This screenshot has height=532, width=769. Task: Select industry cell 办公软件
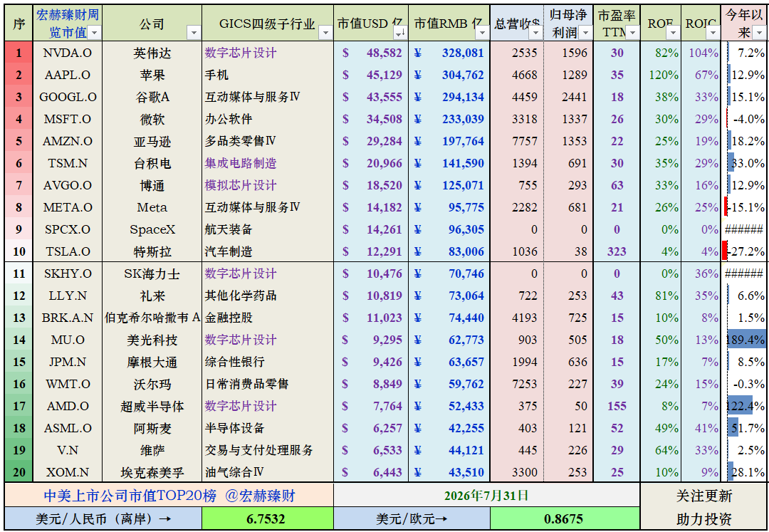click(267, 119)
